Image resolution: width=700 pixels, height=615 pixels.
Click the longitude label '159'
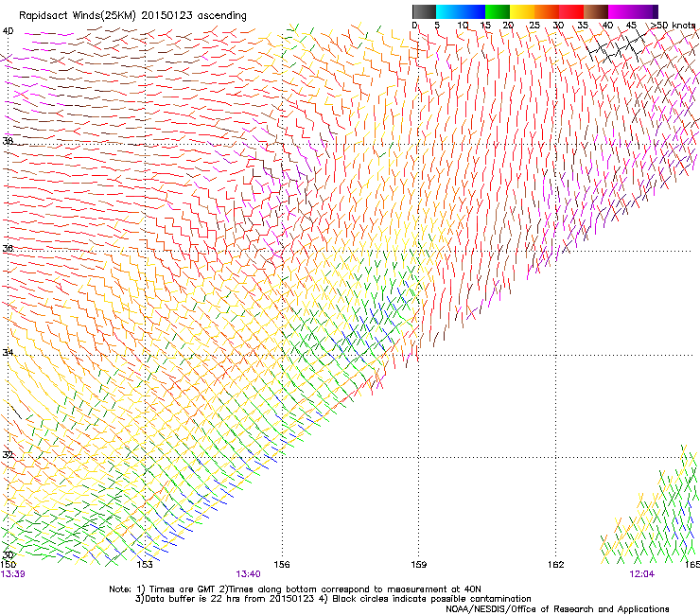tap(418, 565)
